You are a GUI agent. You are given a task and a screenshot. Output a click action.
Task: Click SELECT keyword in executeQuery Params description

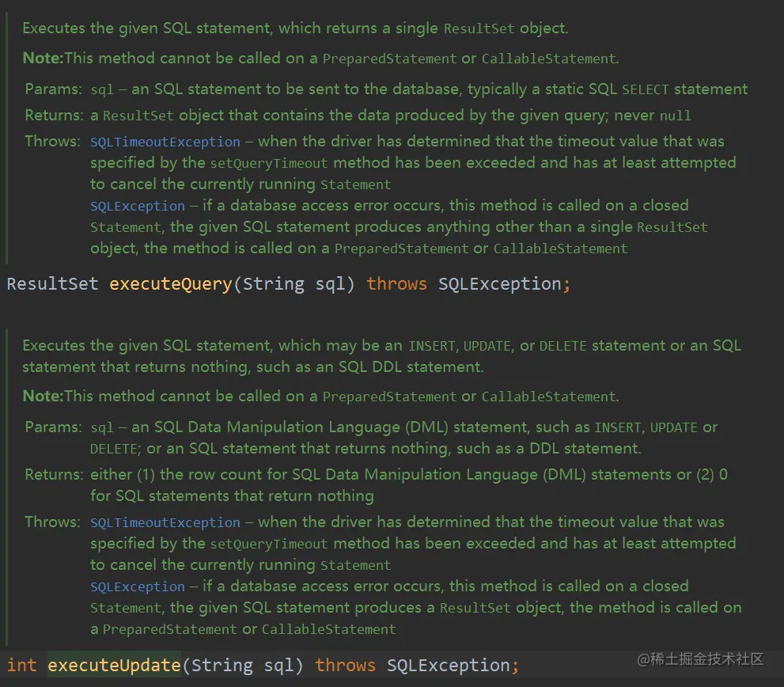[x=646, y=90]
